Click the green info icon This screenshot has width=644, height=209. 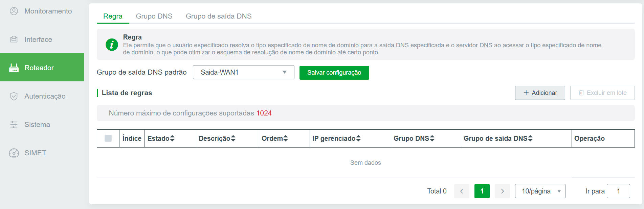pos(112,45)
